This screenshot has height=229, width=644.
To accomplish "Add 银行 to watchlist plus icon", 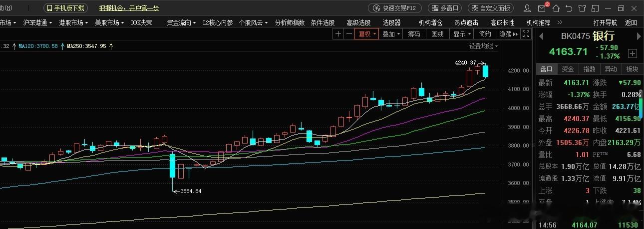I will (633, 53).
